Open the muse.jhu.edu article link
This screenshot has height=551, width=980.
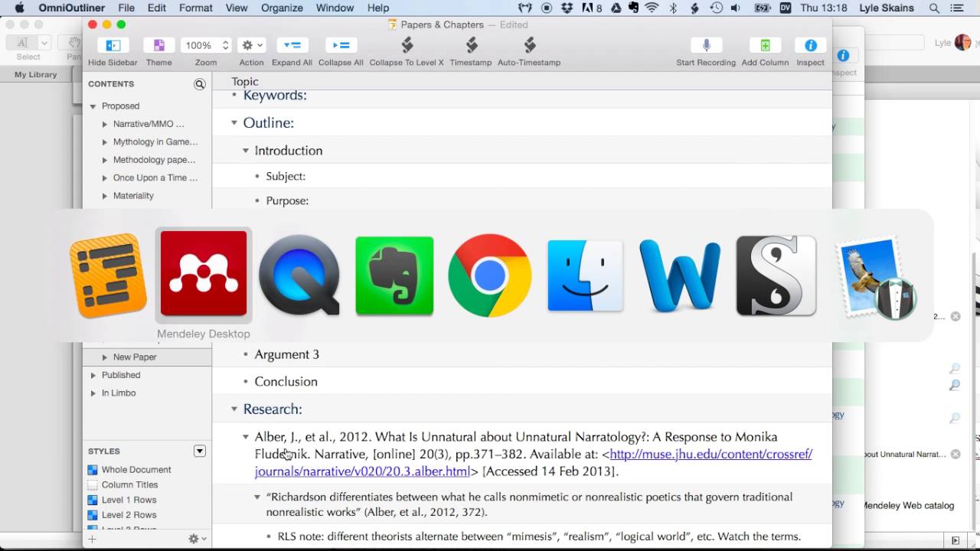pyautogui.click(x=534, y=462)
